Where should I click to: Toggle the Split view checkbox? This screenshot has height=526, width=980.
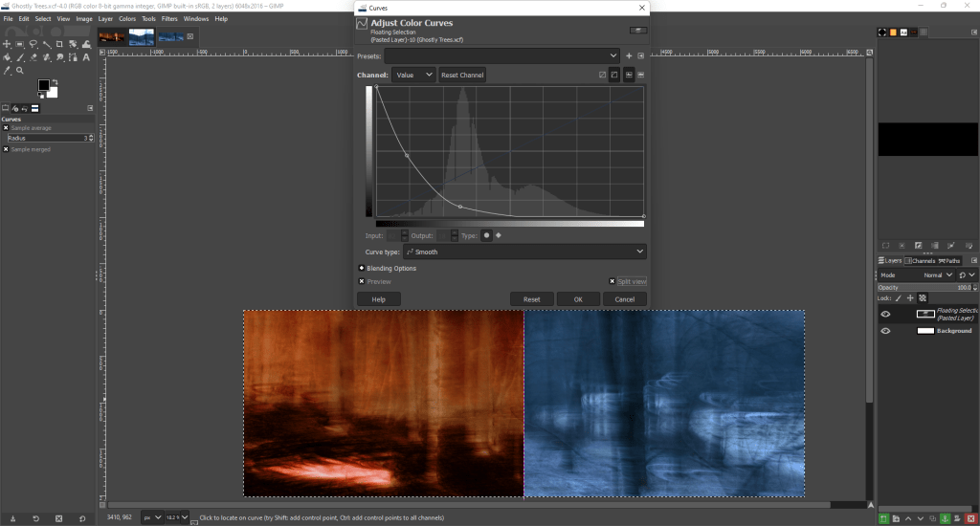point(611,281)
